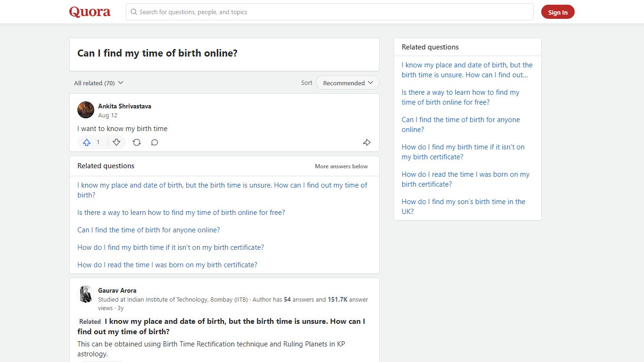Open sidebar link about unsure birth time
The image size is (644, 362).
click(467, 70)
